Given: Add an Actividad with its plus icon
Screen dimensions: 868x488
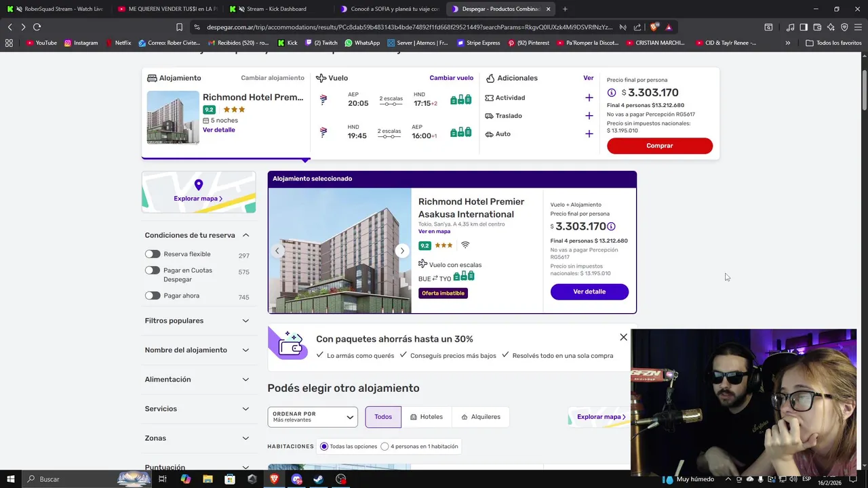Looking at the screenshot, I should coord(589,98).
